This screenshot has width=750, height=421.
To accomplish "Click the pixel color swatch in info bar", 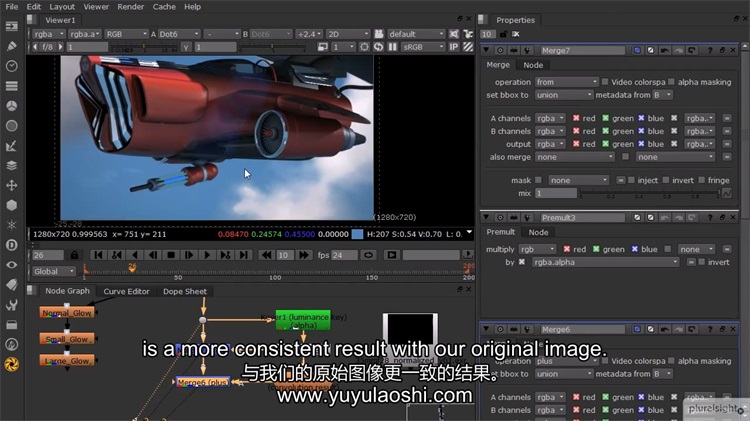I will point(357,234).
